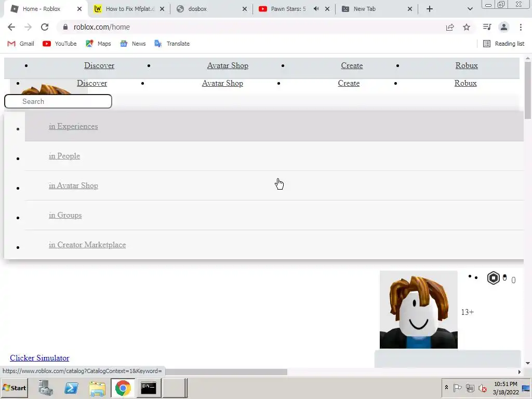This screenshot has width=532, height=399.
Task: Open the Chrome profile avatar icon
Action: (x=504, y=27)
